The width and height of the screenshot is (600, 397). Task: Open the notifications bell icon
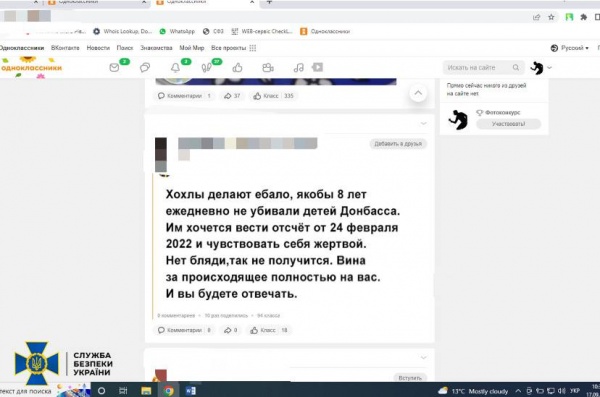pos(175,68)
